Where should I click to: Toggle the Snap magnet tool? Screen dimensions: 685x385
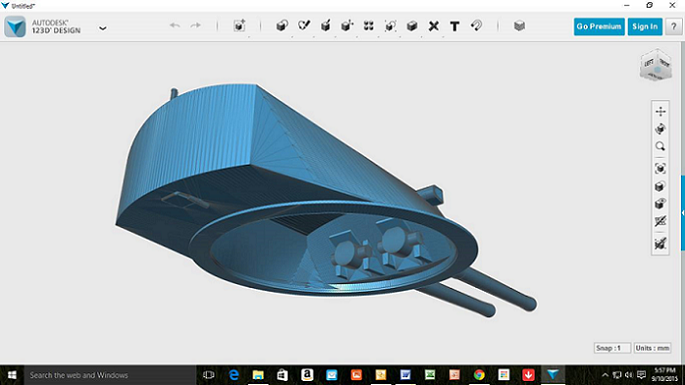pos(476,26)
